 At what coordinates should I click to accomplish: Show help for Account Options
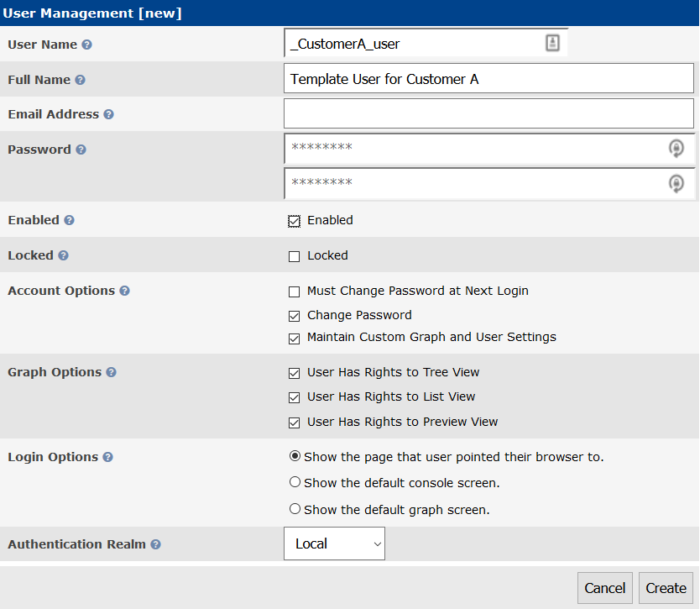click(x=124, y=291)
